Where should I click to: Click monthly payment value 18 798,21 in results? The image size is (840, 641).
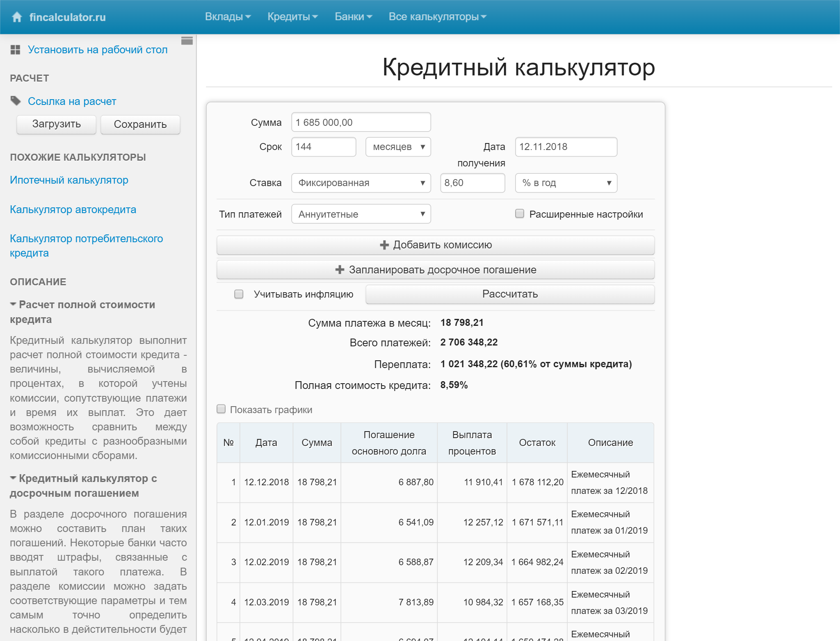coord(462,323)
